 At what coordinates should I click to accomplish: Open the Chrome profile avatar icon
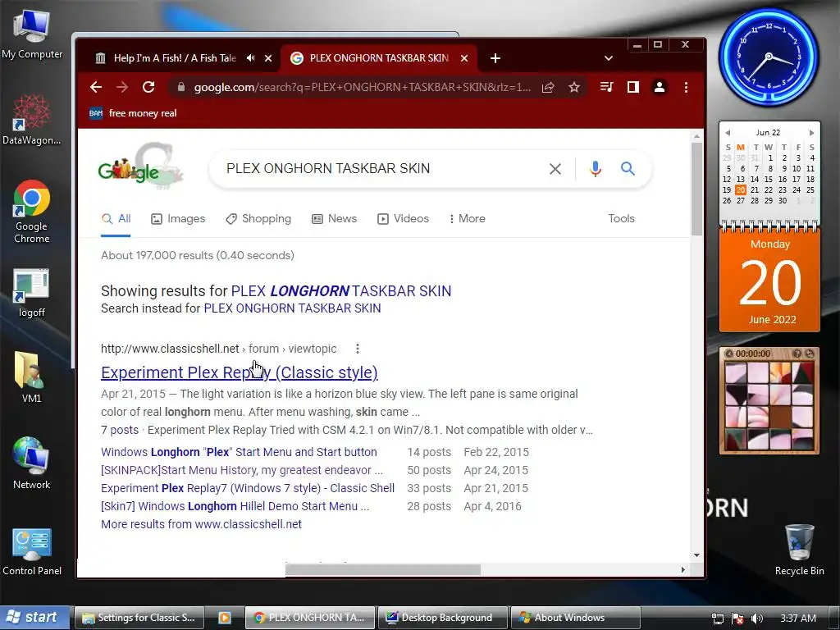click(660, 87)
